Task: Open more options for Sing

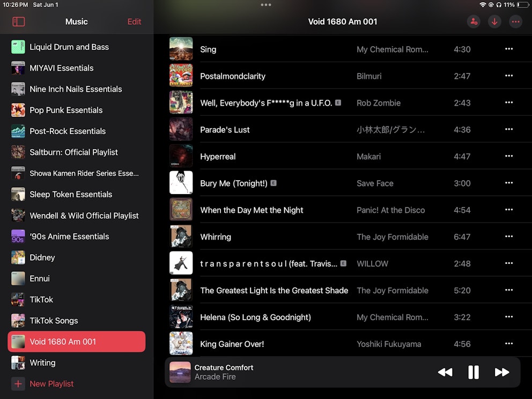Action: (508, 49)
